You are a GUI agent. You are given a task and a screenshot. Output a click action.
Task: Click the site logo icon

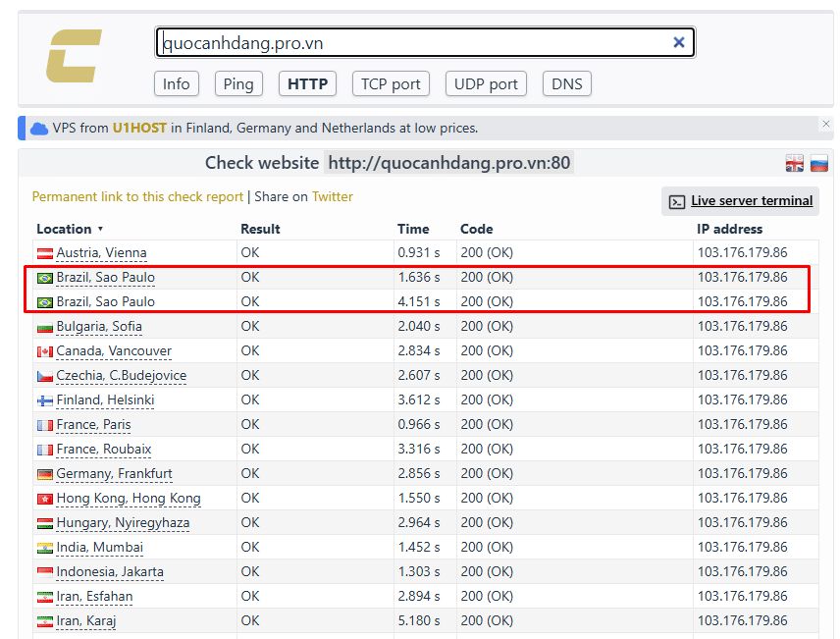[x=74, y=56]
